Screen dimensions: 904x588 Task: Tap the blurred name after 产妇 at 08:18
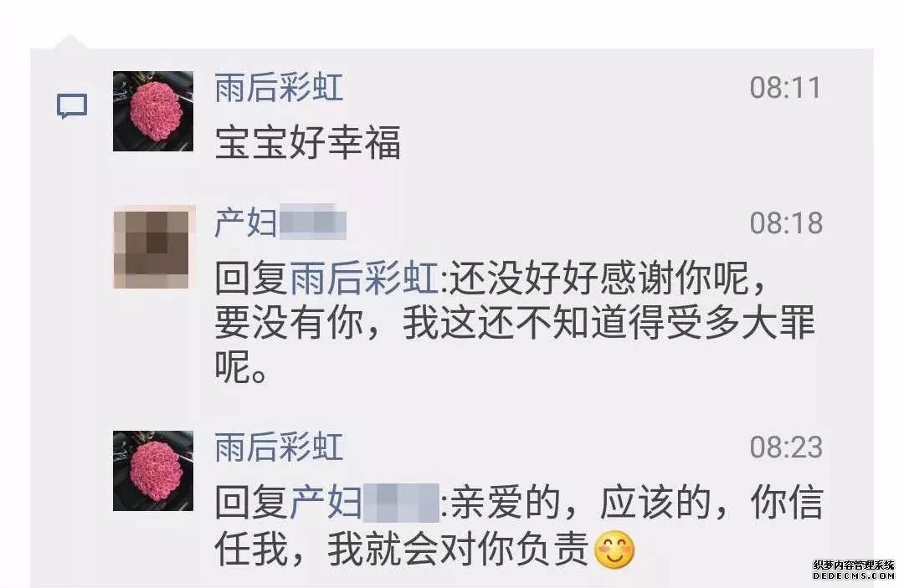313,223
